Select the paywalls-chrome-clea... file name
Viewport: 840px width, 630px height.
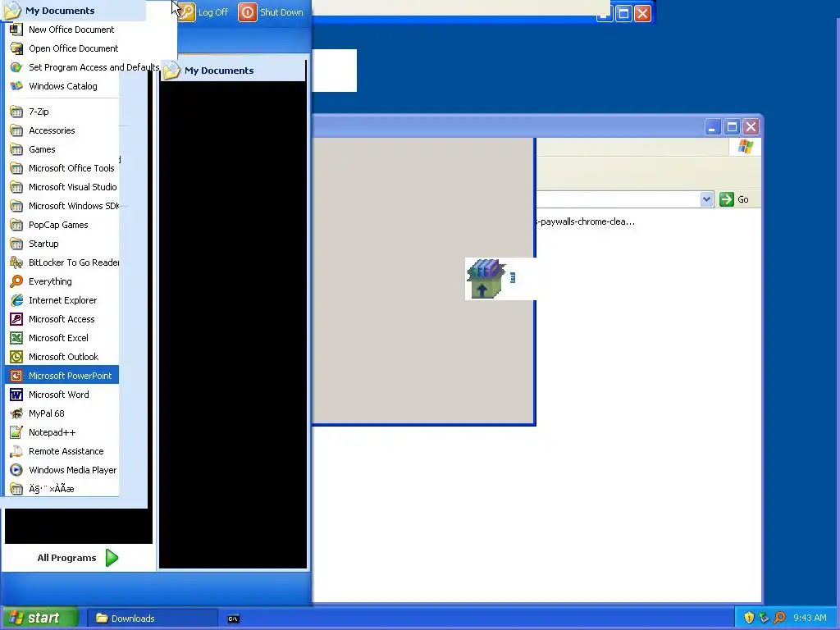[585, 221]
